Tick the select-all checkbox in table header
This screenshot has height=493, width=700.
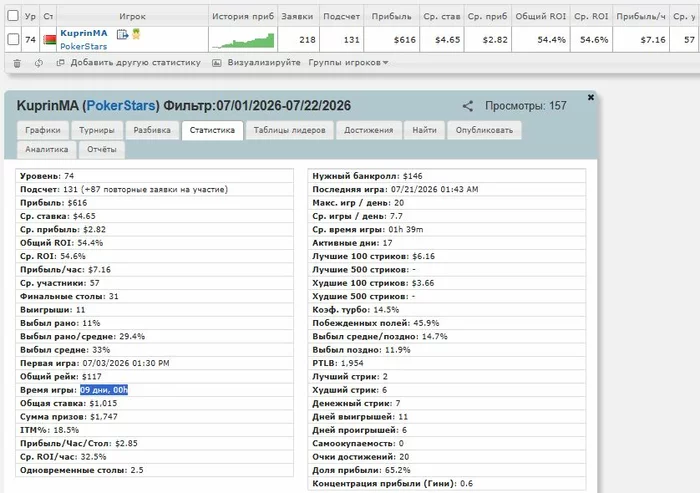[13, 16]
